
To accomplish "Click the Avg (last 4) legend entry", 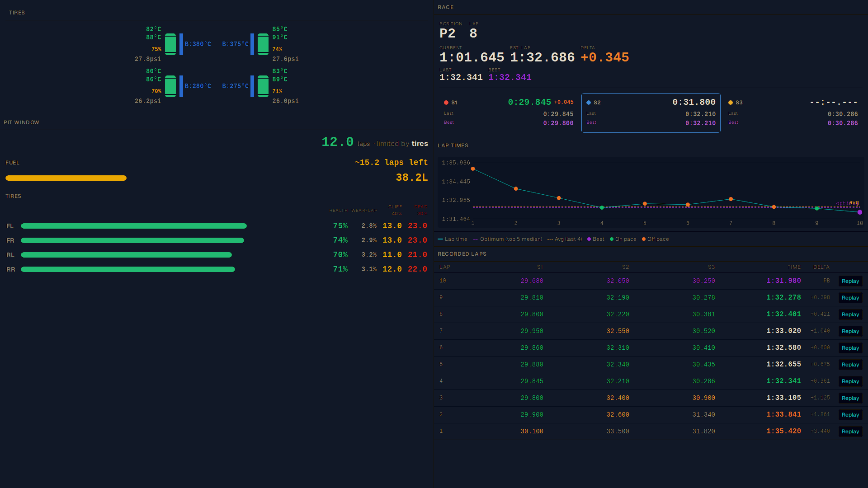I will tap(565, 239).
